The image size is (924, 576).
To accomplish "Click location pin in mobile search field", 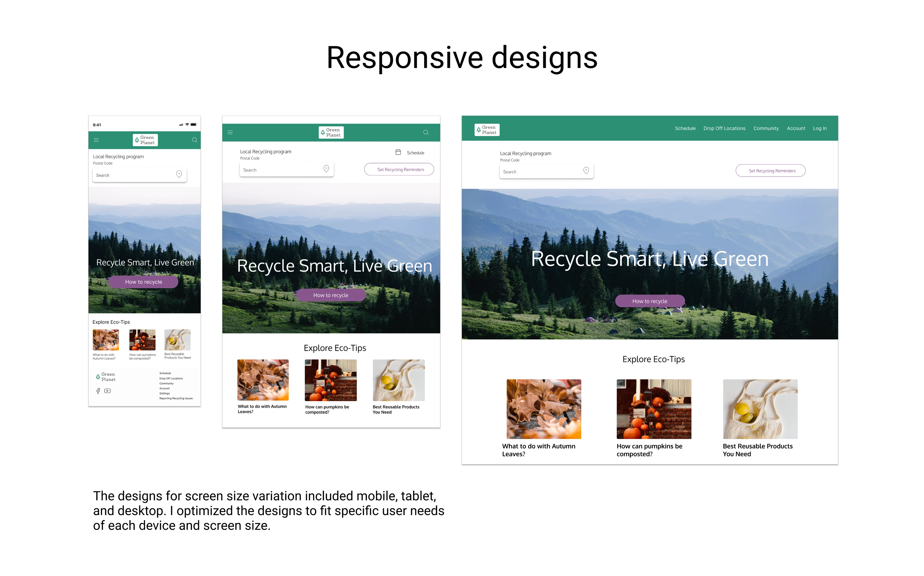I will click(179, 174).
